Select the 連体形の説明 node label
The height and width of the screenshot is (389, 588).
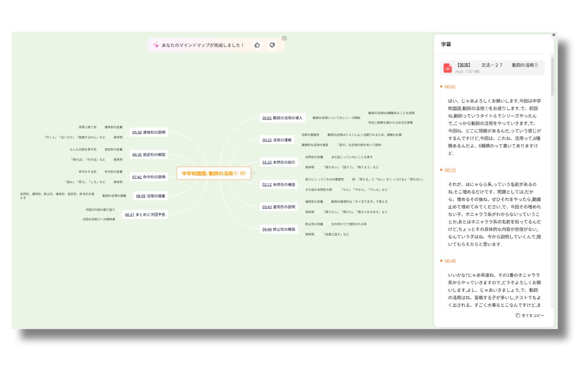tap(154, 132)
